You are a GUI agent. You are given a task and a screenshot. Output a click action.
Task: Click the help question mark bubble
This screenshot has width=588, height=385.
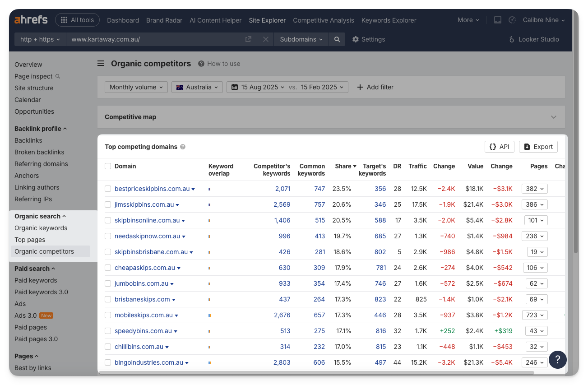(557, 359)
